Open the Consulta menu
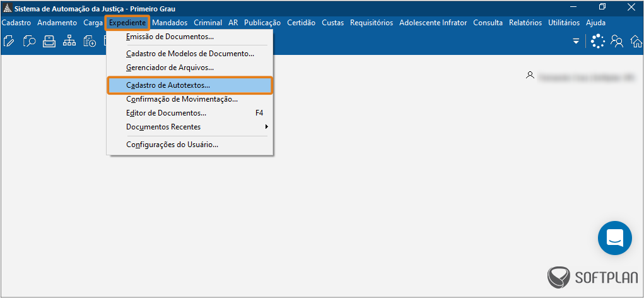Screen dimensions: 644x298 coord(488,23)
